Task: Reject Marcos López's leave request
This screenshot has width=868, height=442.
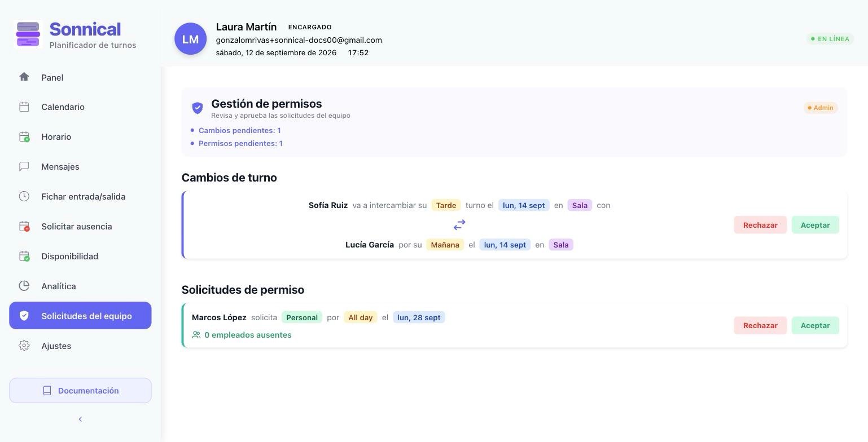Action: coord(760,325)
